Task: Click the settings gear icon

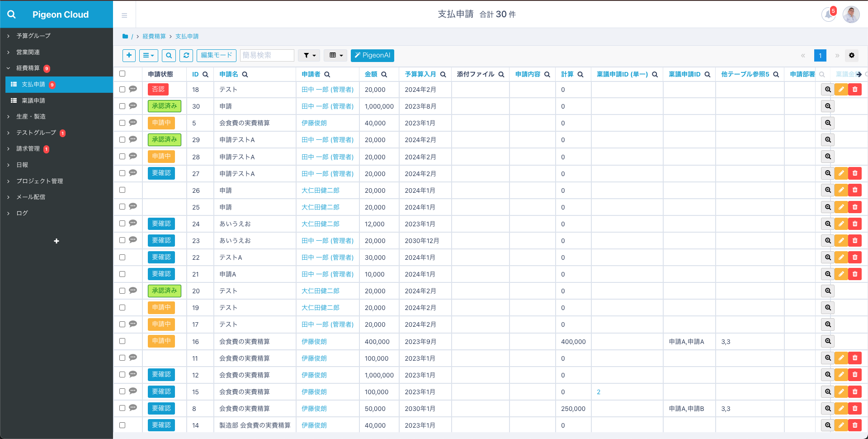Action: [852, 55]
